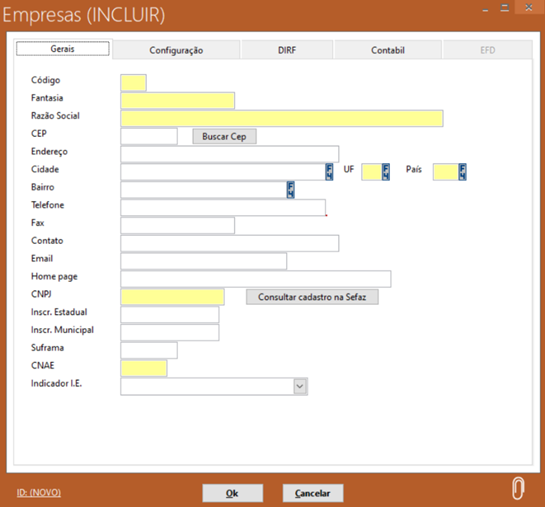Maximize the Empresas window
The height and width of the screenshot is (507, 545).
click(x=505, y=8)
